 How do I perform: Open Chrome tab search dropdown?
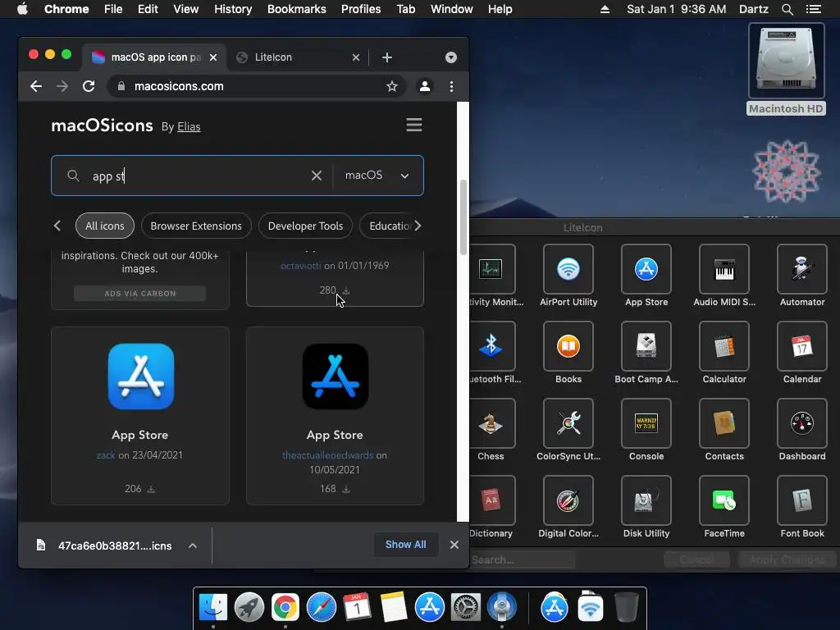pos(451,57)
